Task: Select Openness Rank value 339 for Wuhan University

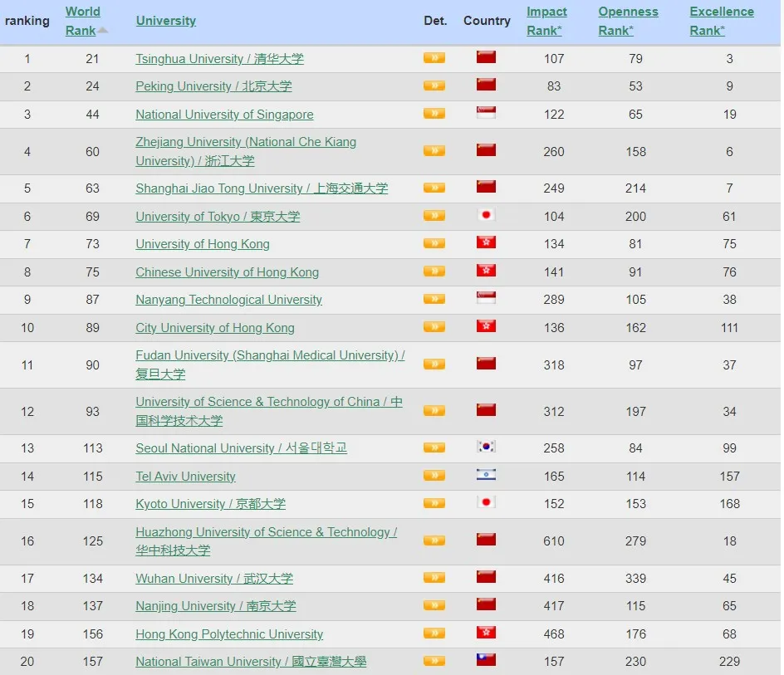Action: [x=635, y=579]
